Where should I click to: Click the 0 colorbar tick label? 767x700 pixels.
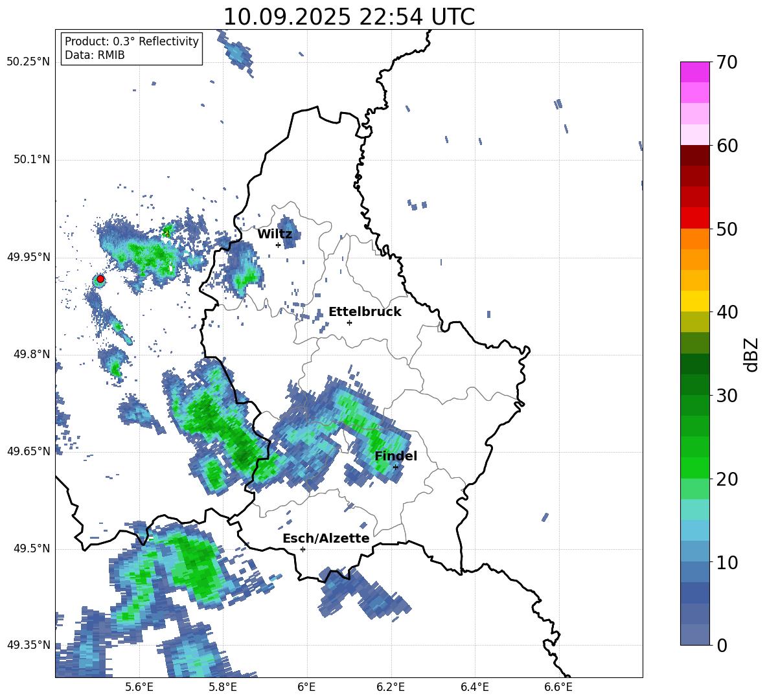click(x=722, y=646)
